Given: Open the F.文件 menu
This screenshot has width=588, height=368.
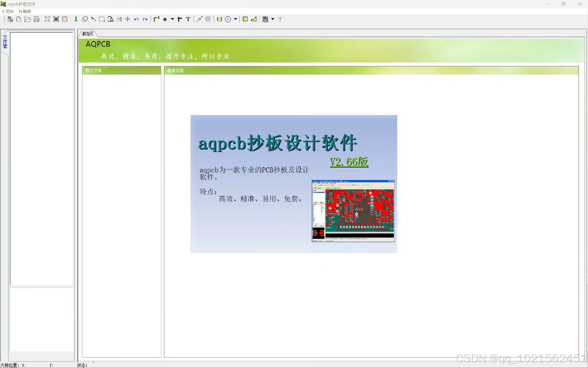Looking at the screenshot, I should [x=8, y=11].
